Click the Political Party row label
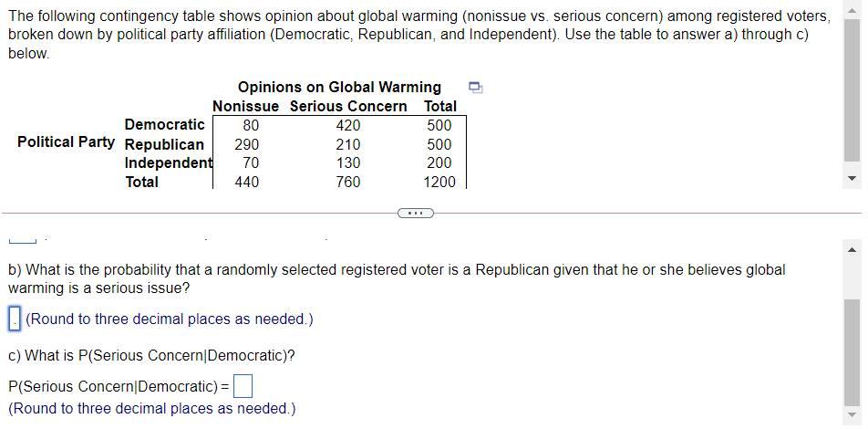The height and width of the screenshot is (429, 868). pos(66,141)
